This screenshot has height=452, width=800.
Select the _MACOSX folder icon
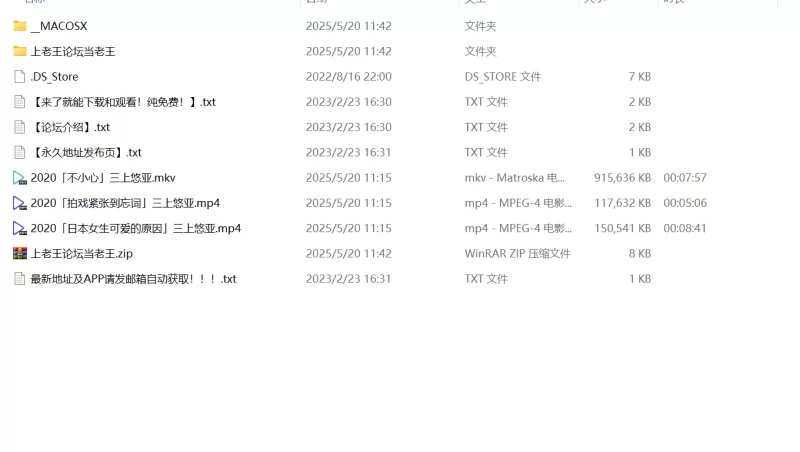[x=19, y=26]
